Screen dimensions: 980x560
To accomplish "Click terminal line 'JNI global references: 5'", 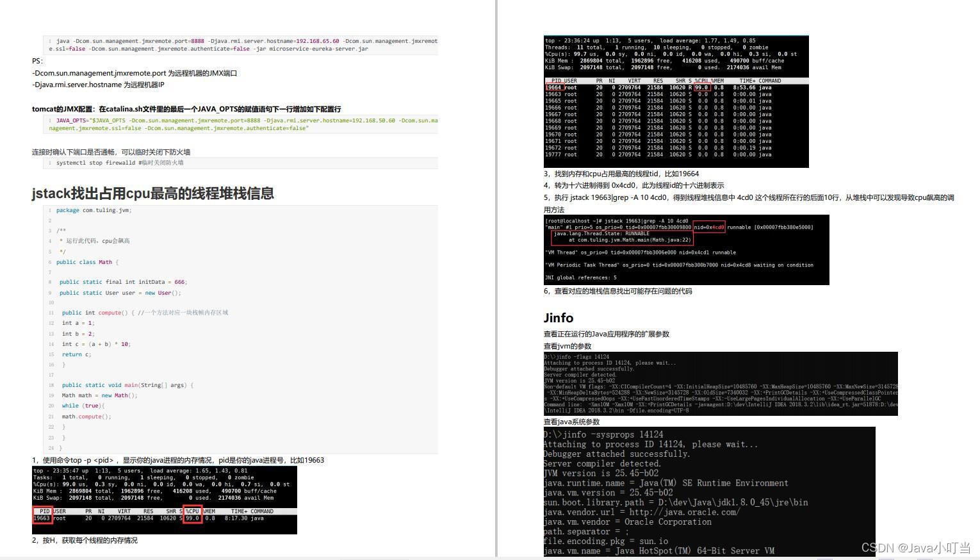I will pos(581,277).
